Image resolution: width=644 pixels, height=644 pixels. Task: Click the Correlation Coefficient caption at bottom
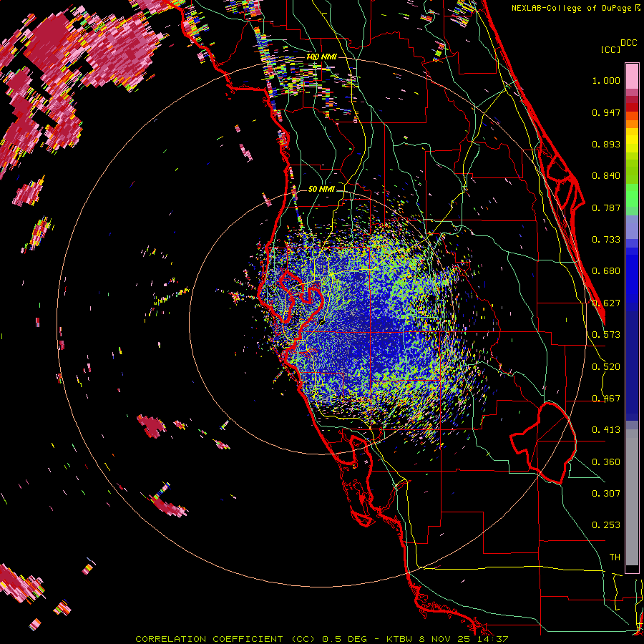coord(321,639)
